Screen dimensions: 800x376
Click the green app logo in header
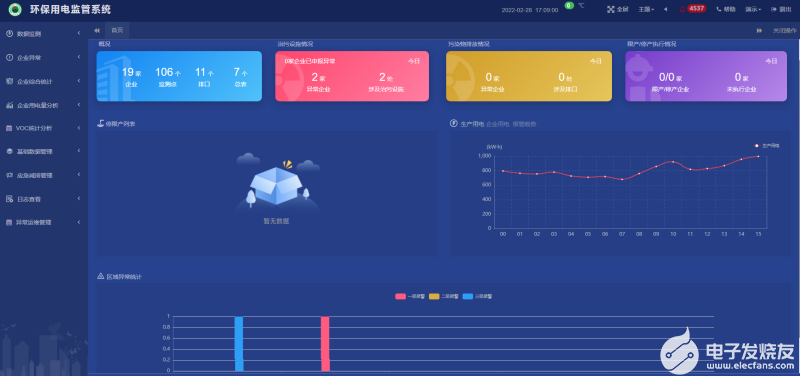coord(15,9)
